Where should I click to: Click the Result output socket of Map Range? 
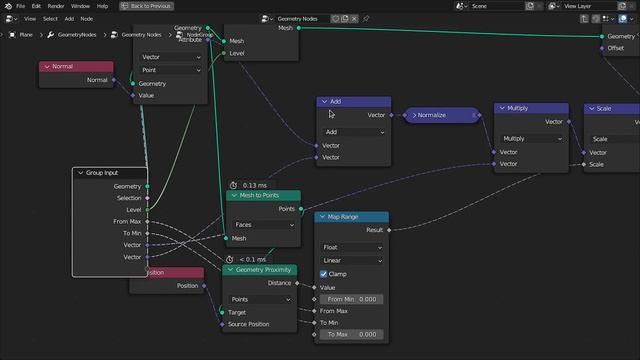[389, 230]
